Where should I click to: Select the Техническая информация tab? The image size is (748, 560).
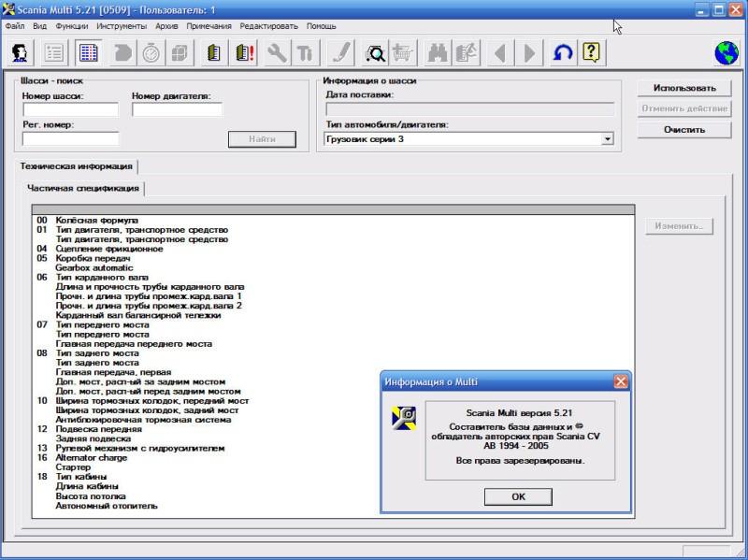tap(77, 166)
